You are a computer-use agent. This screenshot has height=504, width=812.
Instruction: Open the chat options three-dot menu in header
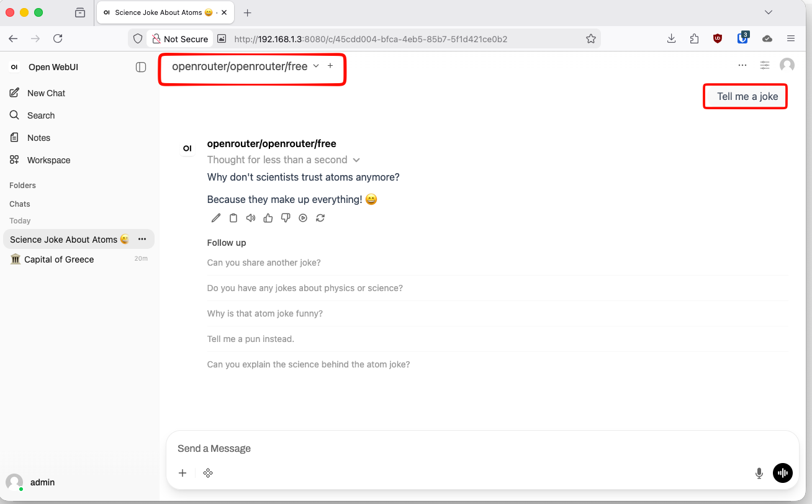point(742,65)
